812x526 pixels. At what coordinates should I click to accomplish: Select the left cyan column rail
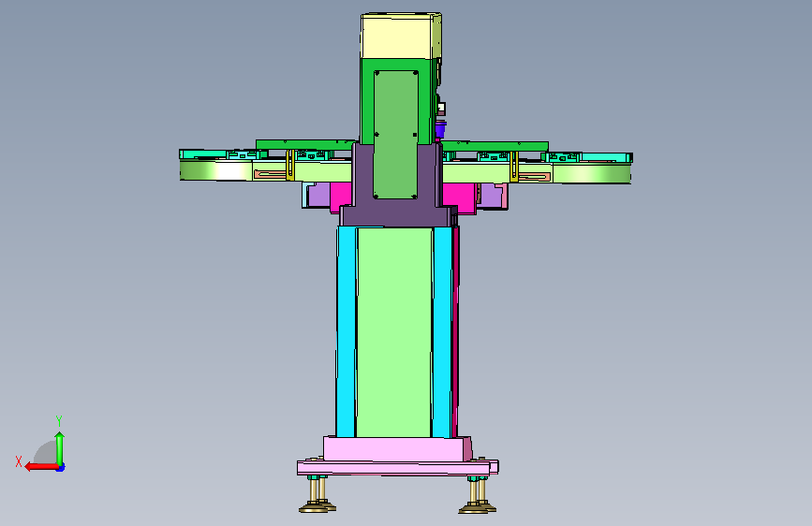[346, 331]
